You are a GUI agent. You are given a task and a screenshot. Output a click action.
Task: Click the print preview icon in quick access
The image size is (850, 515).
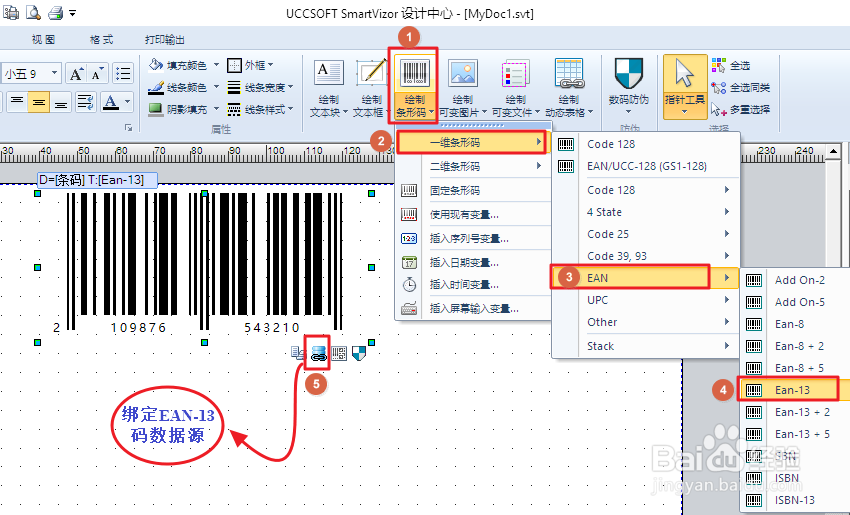[34, 12]
